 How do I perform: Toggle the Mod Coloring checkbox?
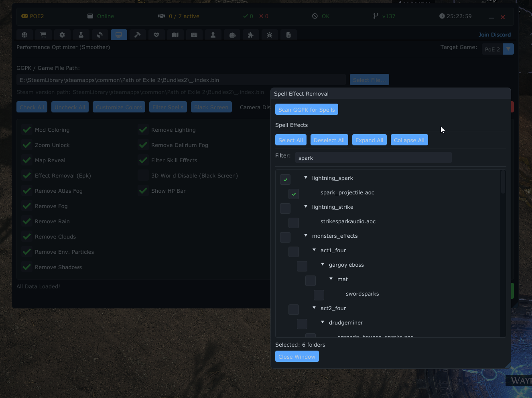pyautogui.click(x=27, y=130)
